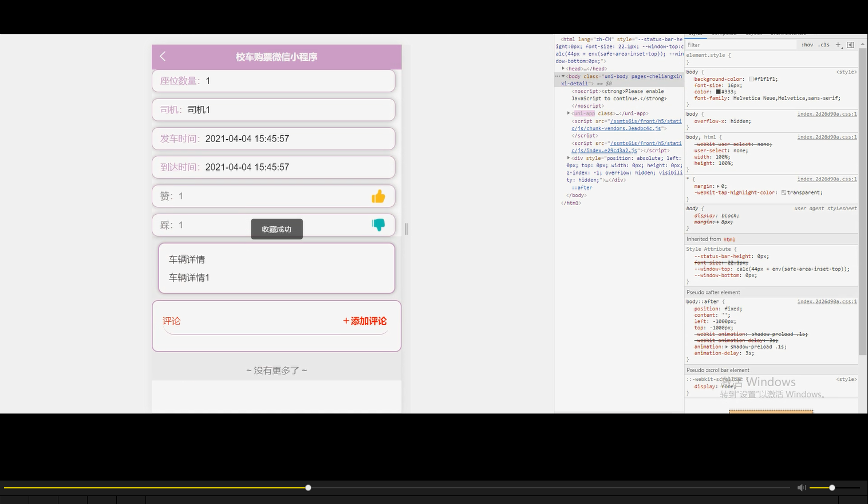Open index.2d26d90a.css link for the * rule
Viewport: 868px width, 504px height.
[827, 179]
